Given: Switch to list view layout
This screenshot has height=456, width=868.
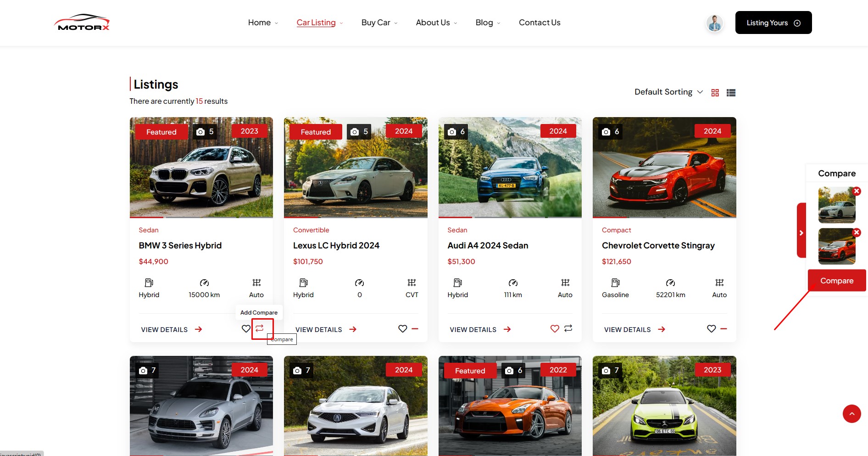Looking at the screenshot, I should pyautogui.click(x=731, y=93).
